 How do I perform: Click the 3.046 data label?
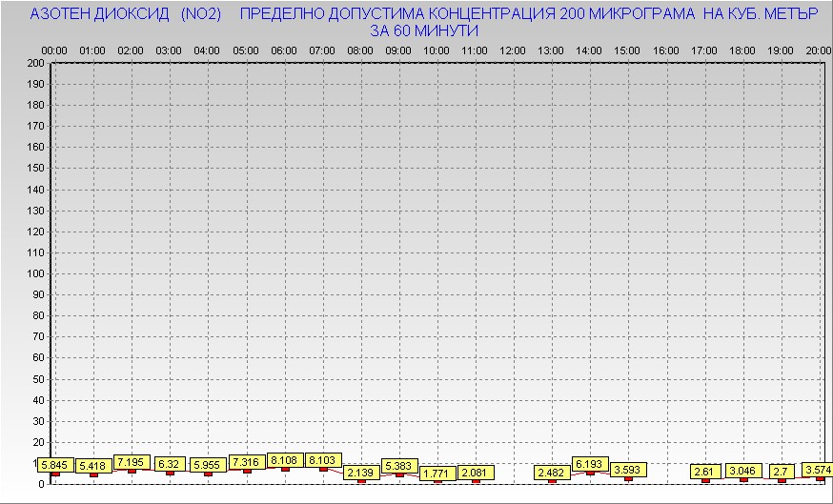(743, 471)
